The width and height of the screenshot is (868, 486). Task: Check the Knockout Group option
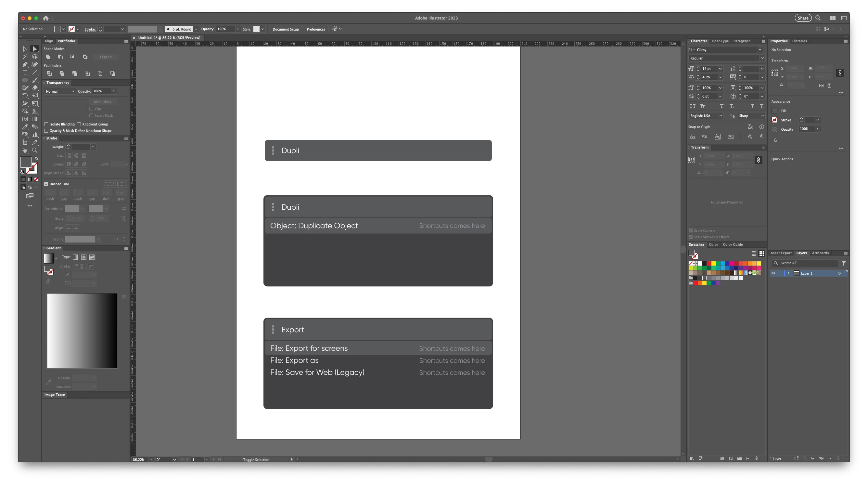coord(79,124)
